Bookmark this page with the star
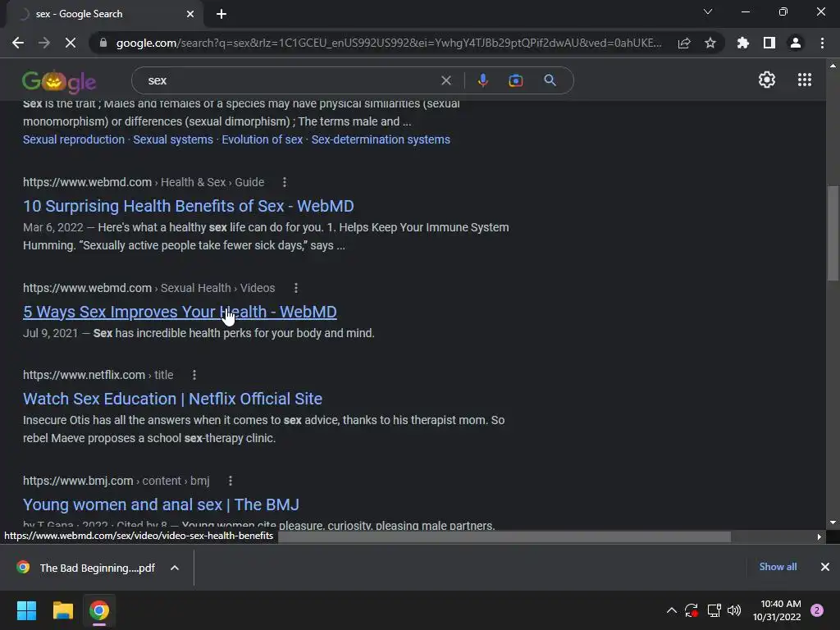The height and width of the screenshot is (630, 840). pos(710,43)
